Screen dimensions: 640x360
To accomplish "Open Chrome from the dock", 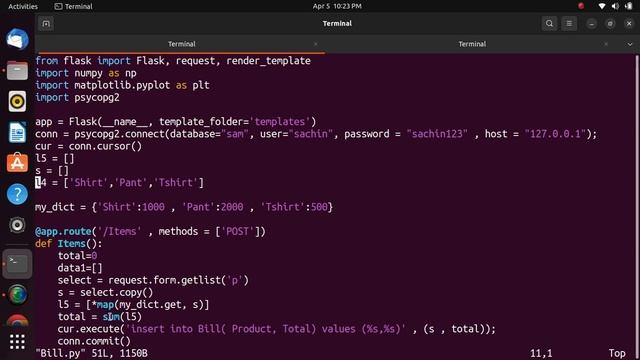I will point(17,321).
